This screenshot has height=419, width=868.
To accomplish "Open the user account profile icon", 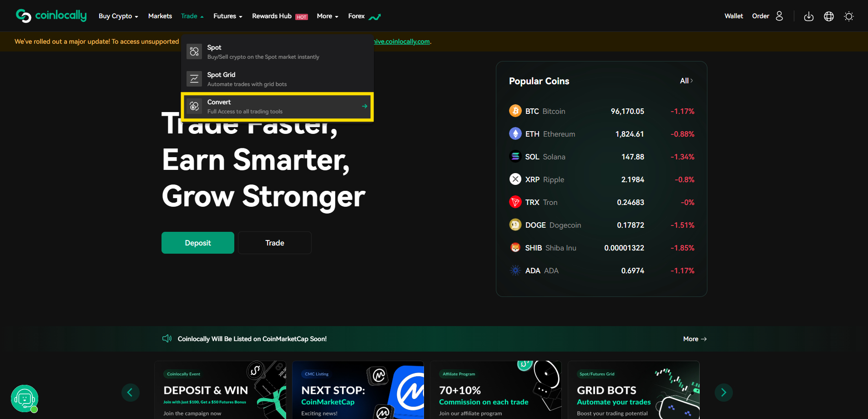I will [x=779, y=16].
